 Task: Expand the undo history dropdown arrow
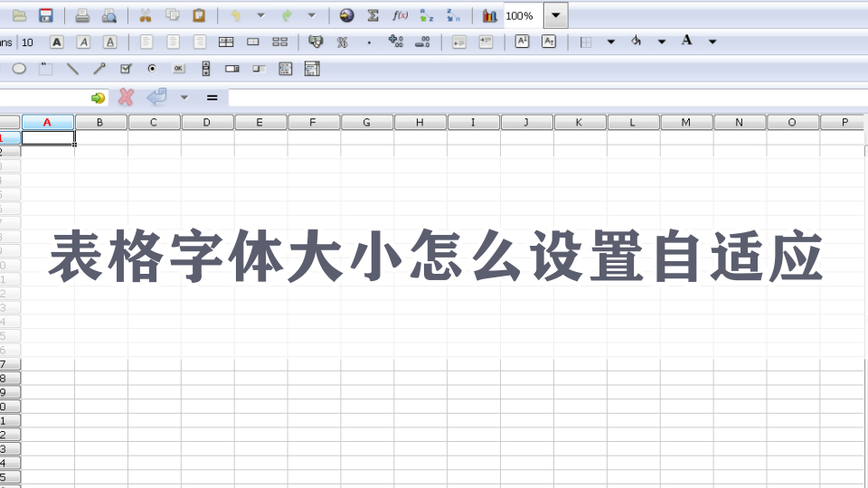tap(260, 15)
